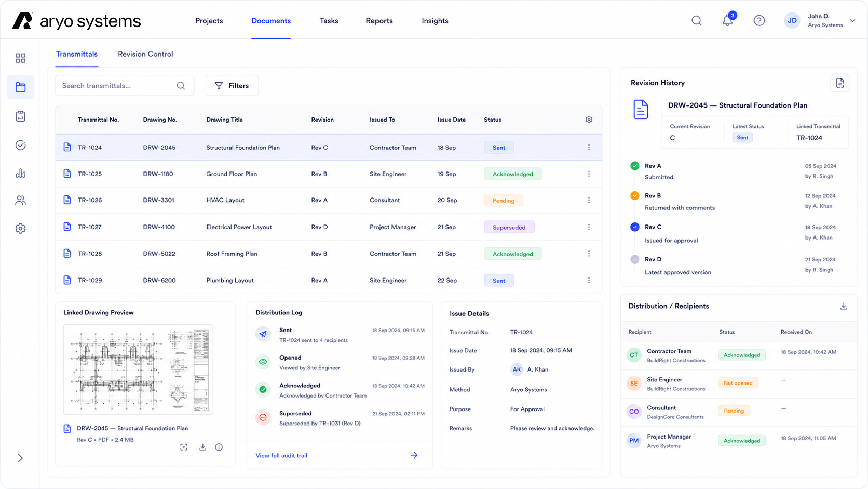Viewport: 868px width, 489px height.
Task: Download the linked drawing preview file
Action: pyautogui.click(x=202, y=447)
